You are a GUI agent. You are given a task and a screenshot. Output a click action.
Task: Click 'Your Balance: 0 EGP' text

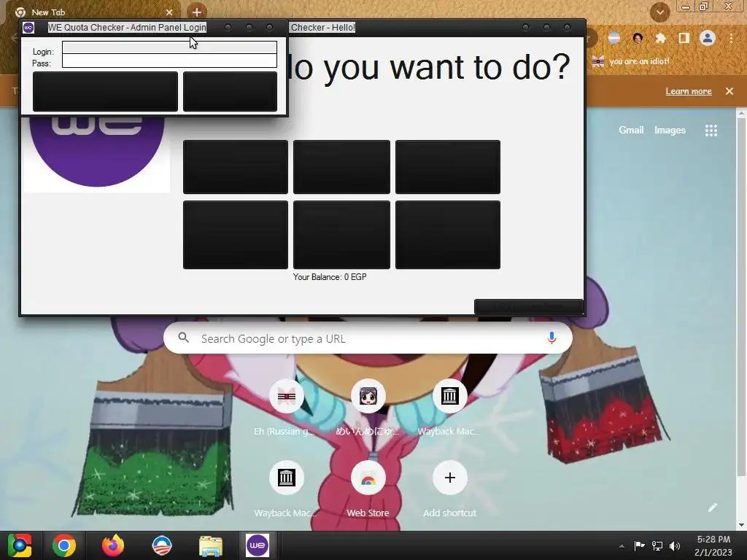pyautogui.click(x=330, y=276)
